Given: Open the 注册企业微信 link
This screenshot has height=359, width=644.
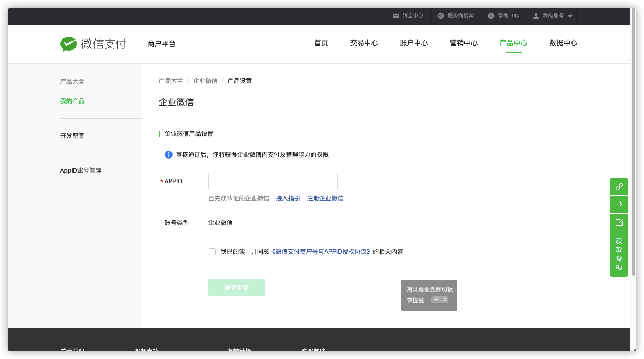Looking at the screenshot, I should (325, 198).
